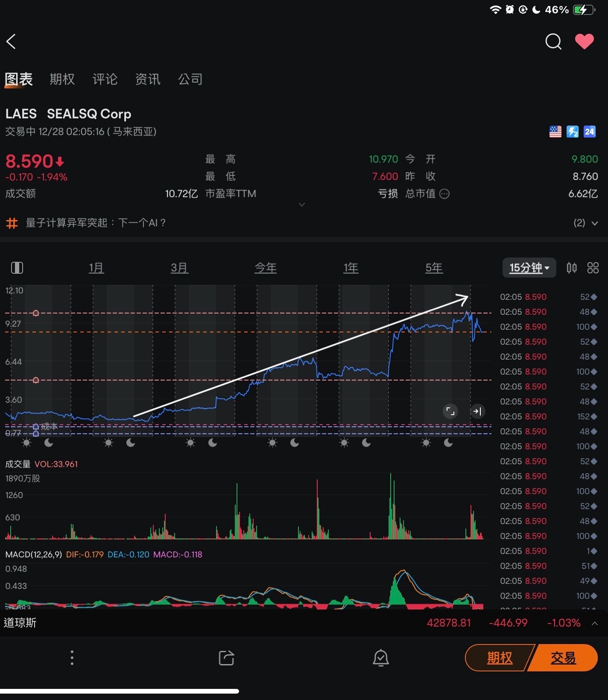
Task: Tap the 8.760 previous close value
Action: tap(585, 176)
